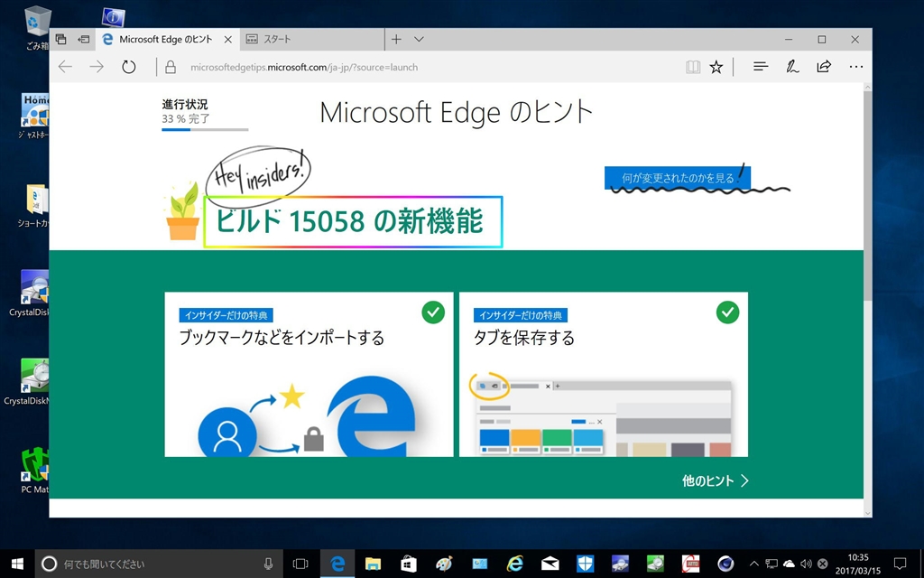Click the green checkmark on タブを保存する card
Image resolution: width=924 pixels, height=578 pixels.
coord(728,312)
